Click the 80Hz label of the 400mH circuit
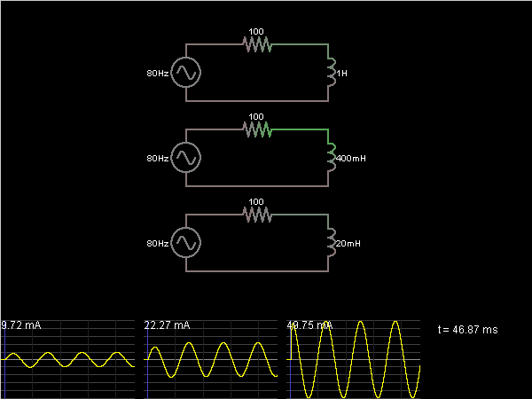 (x=158, y=159)
